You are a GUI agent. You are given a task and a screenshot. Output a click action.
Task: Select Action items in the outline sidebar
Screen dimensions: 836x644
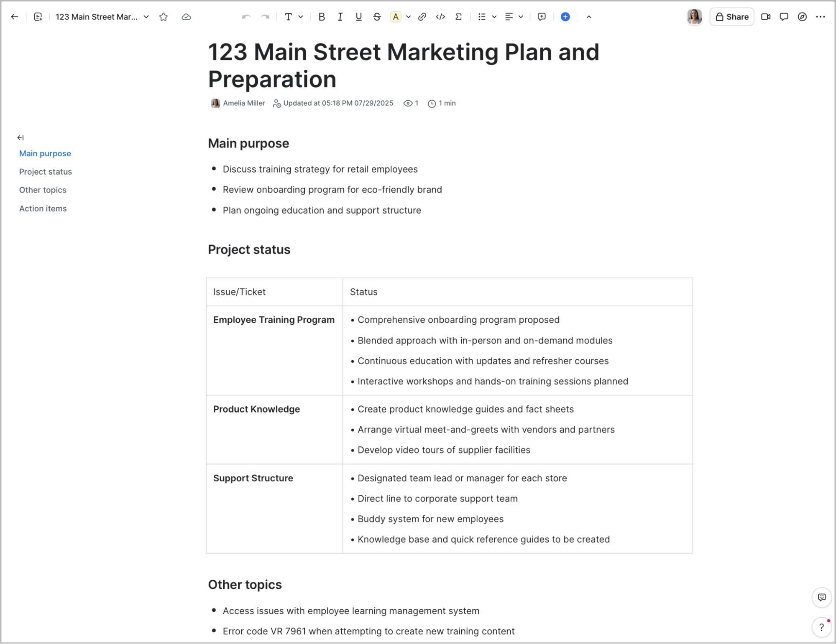tap(43, 209)
